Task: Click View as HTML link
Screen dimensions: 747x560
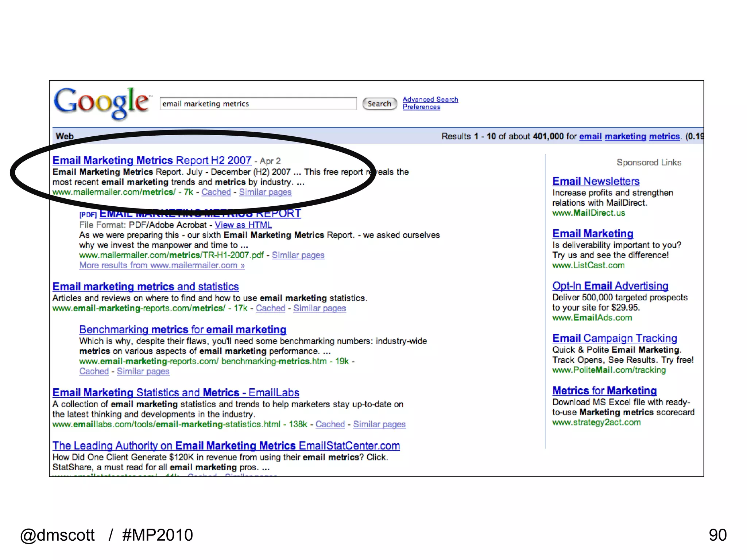Action: [243, 225]
